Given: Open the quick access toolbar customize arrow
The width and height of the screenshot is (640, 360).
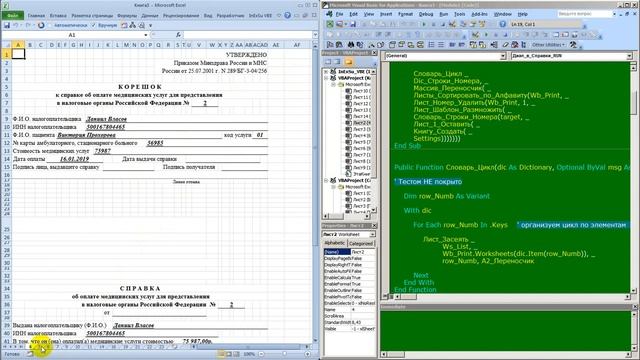Looking at the screenshot, I should [151, 25].
